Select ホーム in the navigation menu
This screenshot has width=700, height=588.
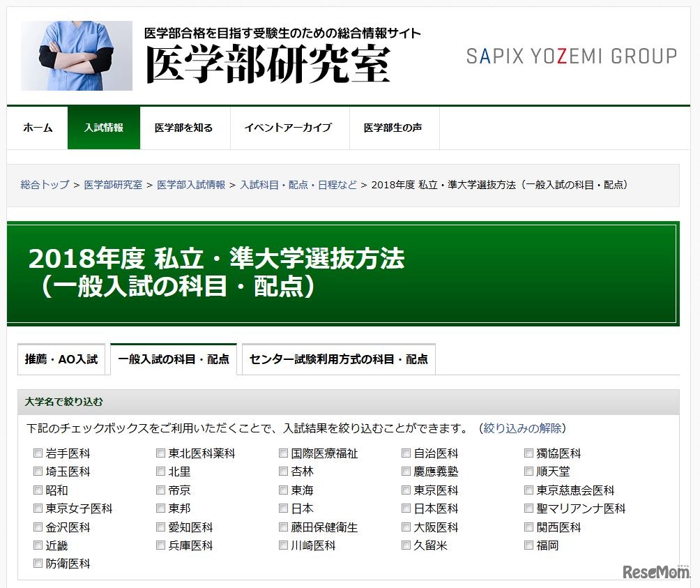pyautogui.click(x=36, y=128)
